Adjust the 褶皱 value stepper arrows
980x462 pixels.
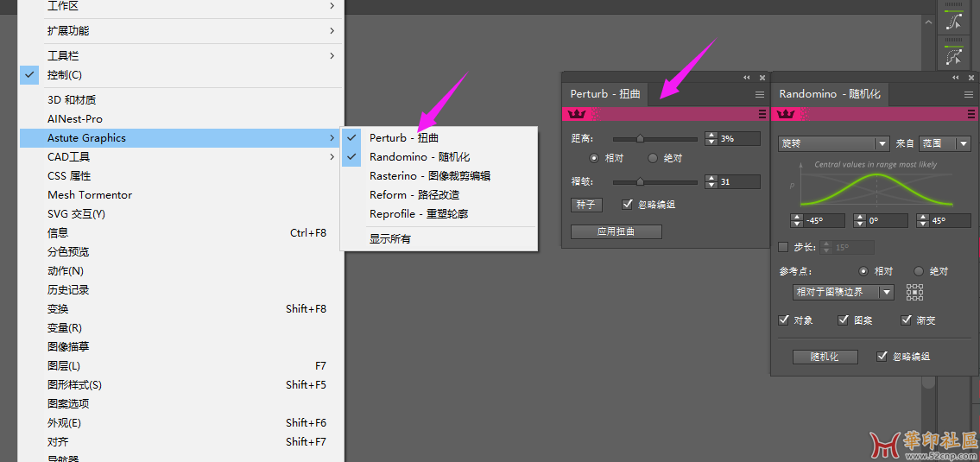point(711,182)
